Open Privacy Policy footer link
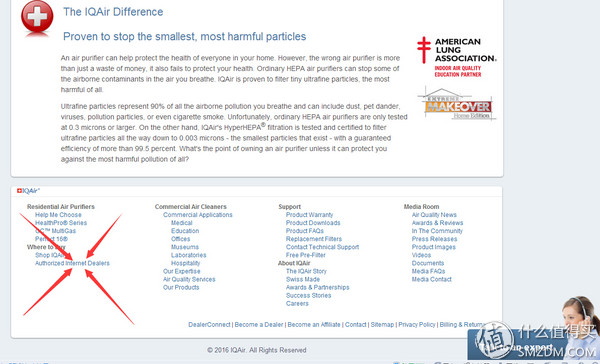Screen dimensions: 600x364 pyautogui.click(x=417, y=325)
